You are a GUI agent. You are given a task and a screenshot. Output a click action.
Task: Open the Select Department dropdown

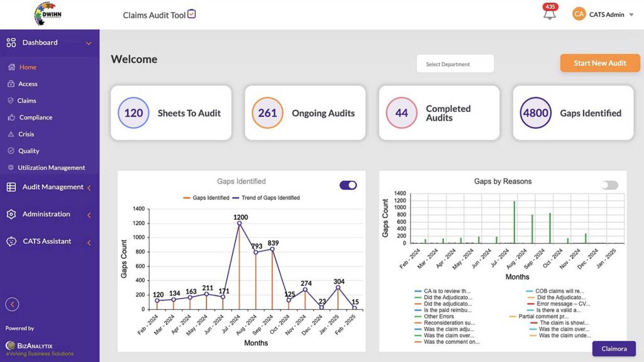point(455,64)
